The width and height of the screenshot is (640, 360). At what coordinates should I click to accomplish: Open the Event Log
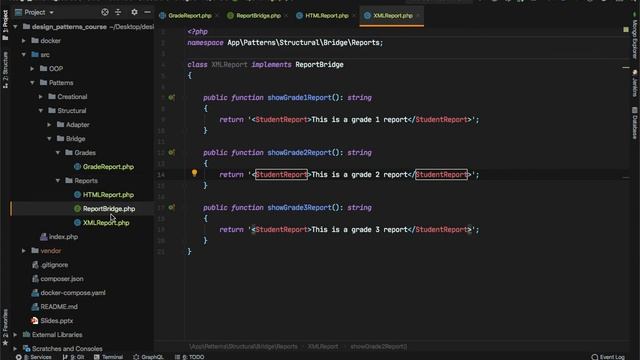tap(608, 357)
